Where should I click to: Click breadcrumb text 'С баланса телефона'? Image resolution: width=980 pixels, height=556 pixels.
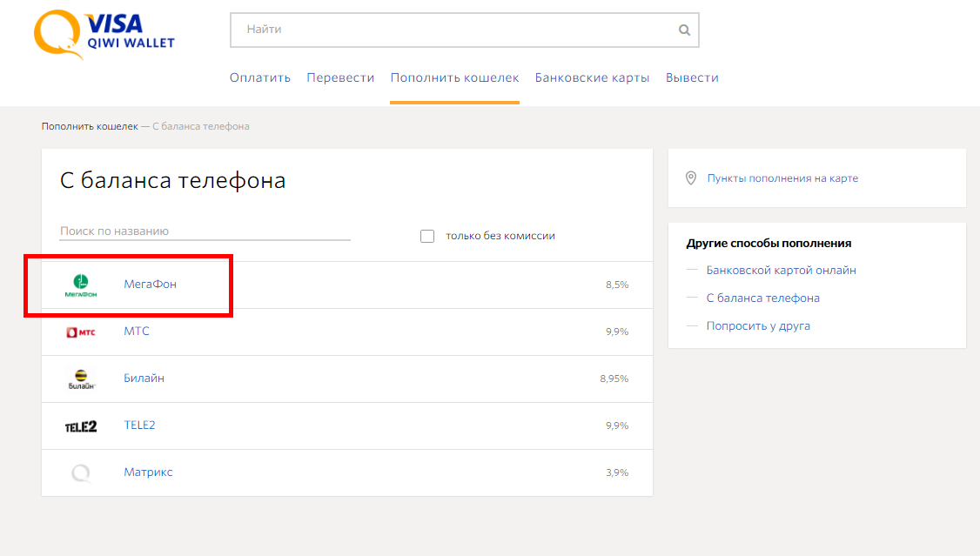[201, 126]
